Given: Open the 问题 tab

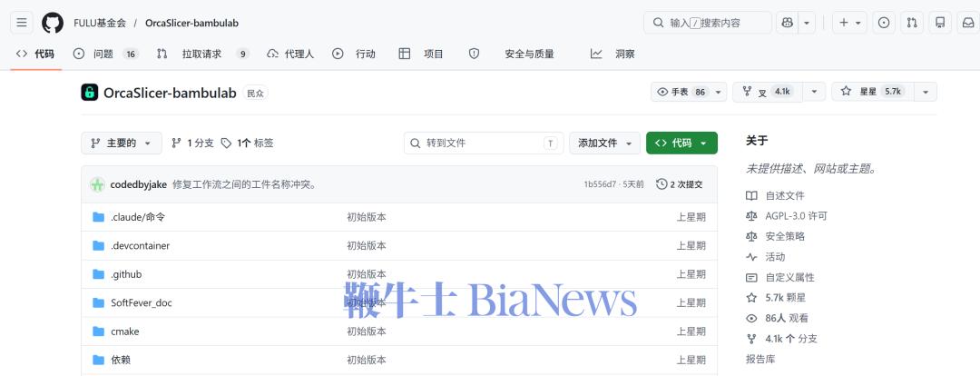Looking at the screenshot, I should (105, 54).
